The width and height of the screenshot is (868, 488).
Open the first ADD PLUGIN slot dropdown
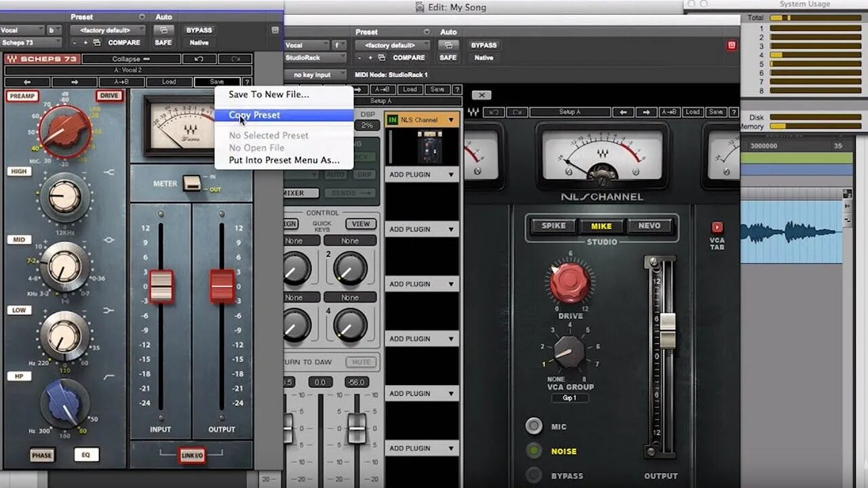[x=422, y=174]
